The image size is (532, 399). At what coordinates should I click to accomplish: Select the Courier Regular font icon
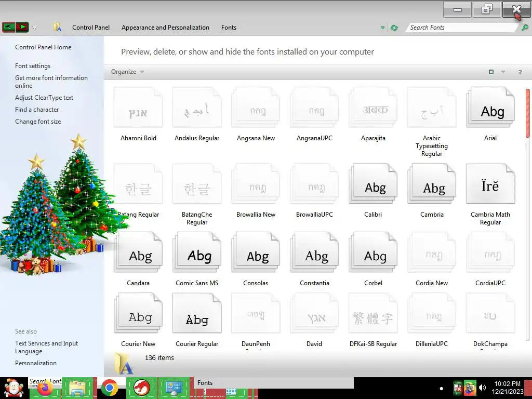point(197,313)
